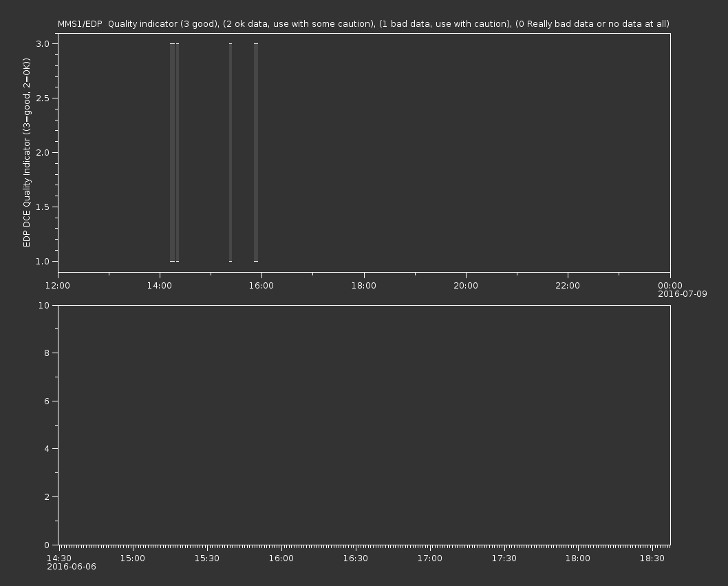Screen dimensions: 728x586
Task: Select the 17:00 time label
Action: 430,558
